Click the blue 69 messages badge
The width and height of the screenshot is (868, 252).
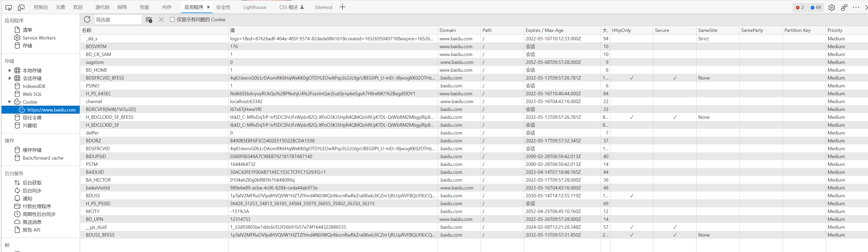[x=816, y=7]
